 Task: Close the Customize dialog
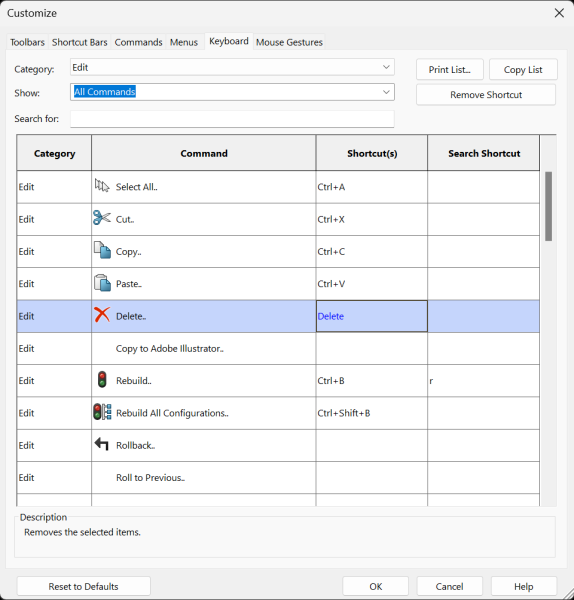[x=559, y=13]
